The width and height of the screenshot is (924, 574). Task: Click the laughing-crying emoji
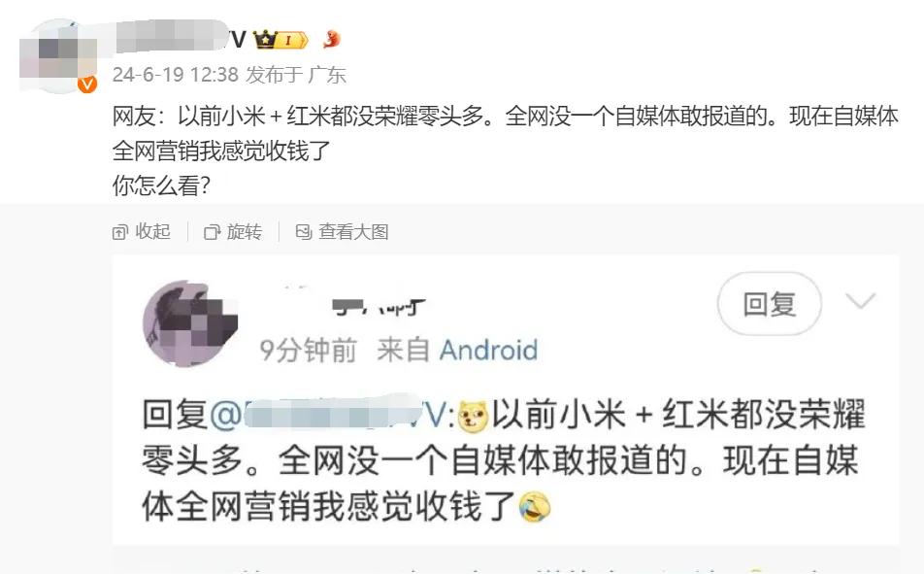click(x=535, y=507)
